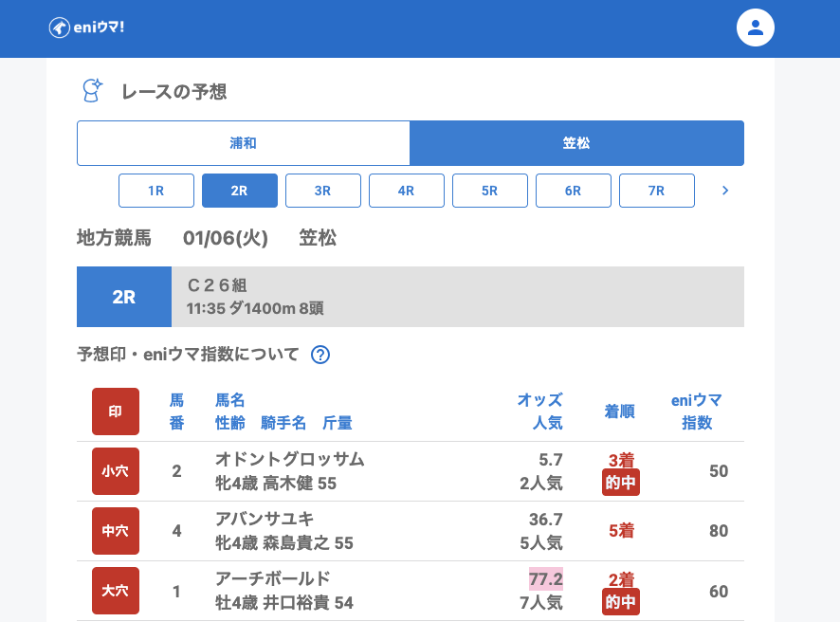This screenshot has width=840, height=622.
Task: Click the 中穴 mark badge
Action: point(116,531)
